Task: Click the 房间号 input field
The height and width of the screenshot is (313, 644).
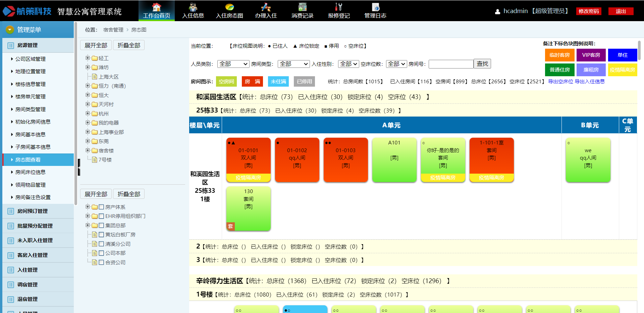Action: point(450,64)
